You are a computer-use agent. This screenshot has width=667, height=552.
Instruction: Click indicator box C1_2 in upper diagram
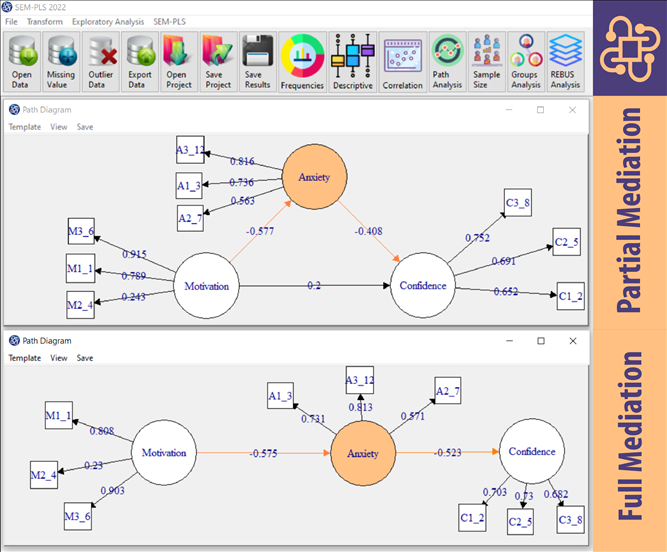tap(571, 296)
